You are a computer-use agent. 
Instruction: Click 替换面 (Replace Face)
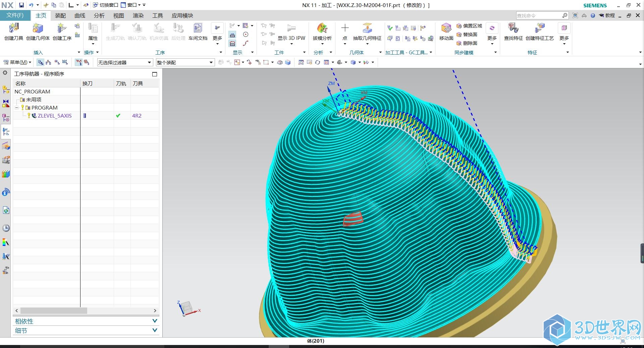coord(467,34)
